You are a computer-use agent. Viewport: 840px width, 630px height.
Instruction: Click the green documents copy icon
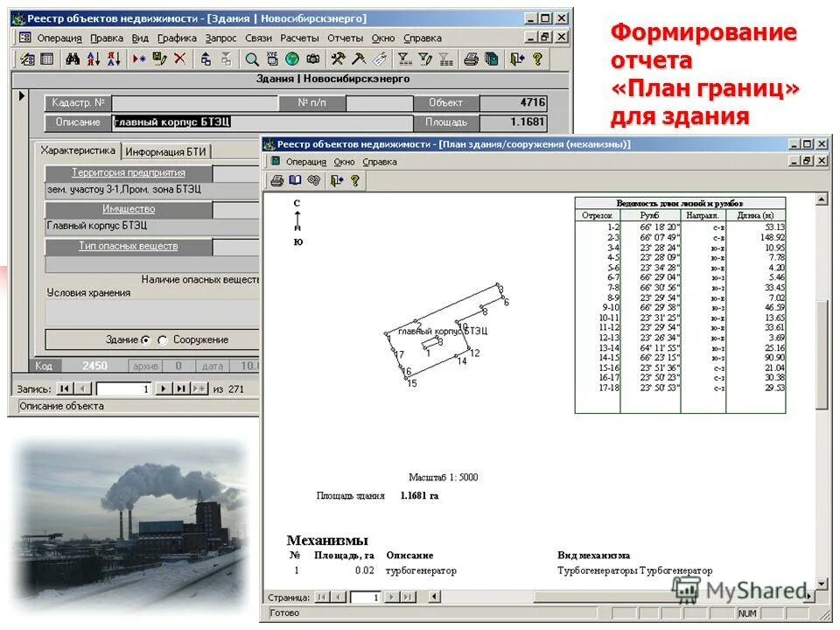pos(491,59)
